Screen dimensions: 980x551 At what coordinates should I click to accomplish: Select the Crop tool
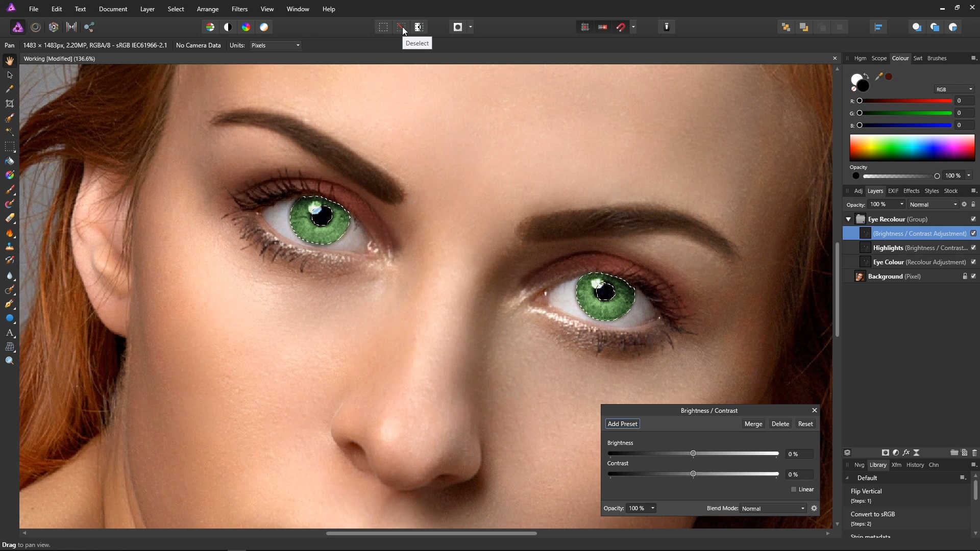(x=10, y=104)
